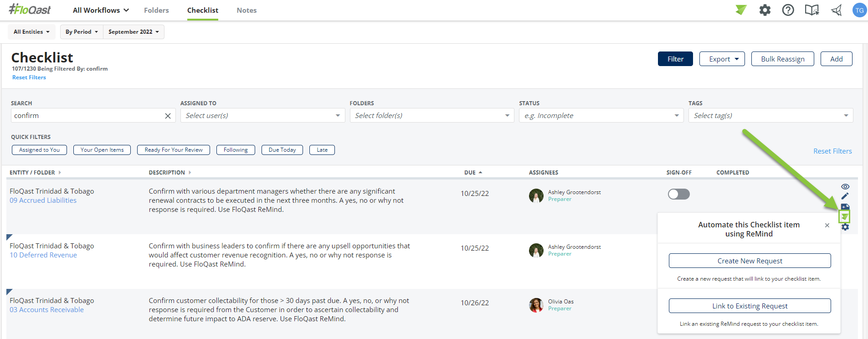Toggle the Late quick filter
The image size is (868, 339).
pyautogui.click(x=322, y=150)
